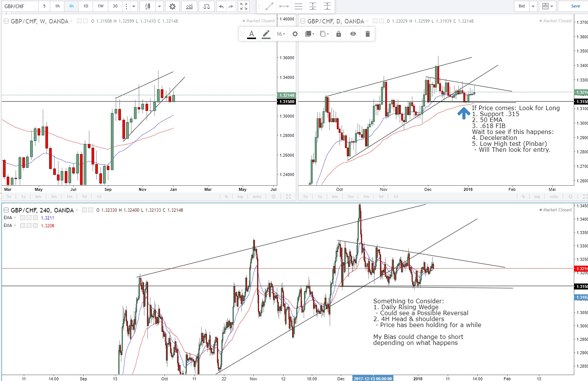Expand the chart type dropdown arrow

coord(159,6)
